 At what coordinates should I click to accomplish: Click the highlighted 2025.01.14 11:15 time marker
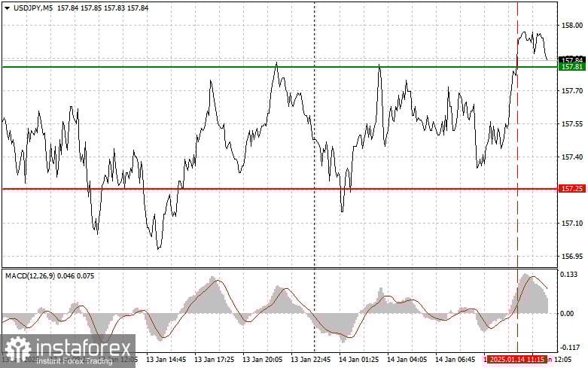517,360
